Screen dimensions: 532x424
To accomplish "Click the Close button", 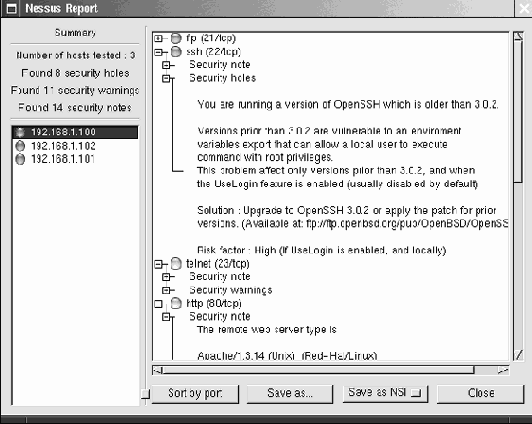I will [480, 393].
